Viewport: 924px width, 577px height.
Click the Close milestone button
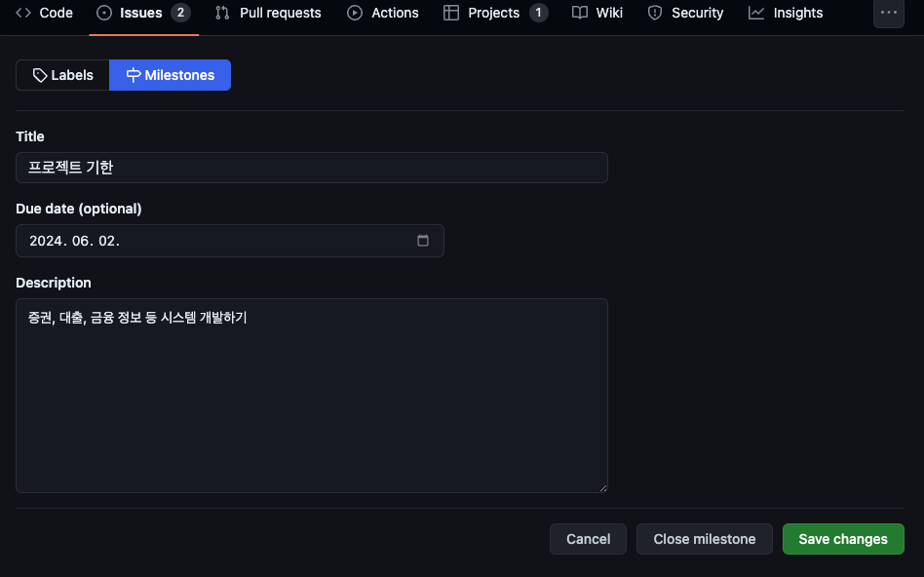click(704, 539)
